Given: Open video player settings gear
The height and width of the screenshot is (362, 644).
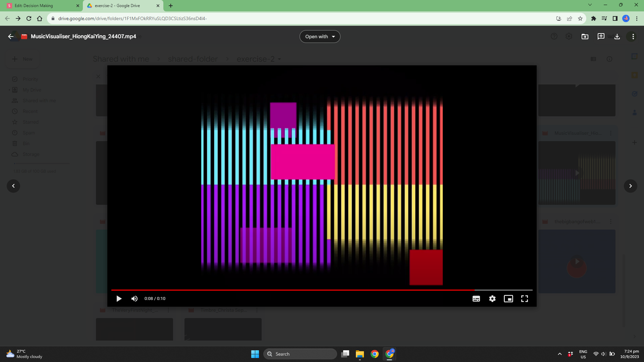Looking at the screenshot, I should 492,299.
